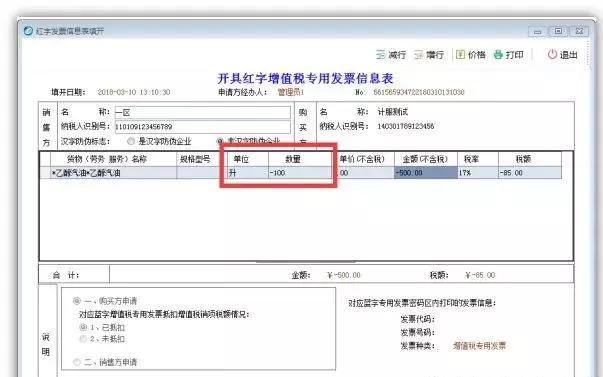Click the total 税额 value ¥-85.00
The width and height of the screenshot is (603, 377).
[480, 275]
